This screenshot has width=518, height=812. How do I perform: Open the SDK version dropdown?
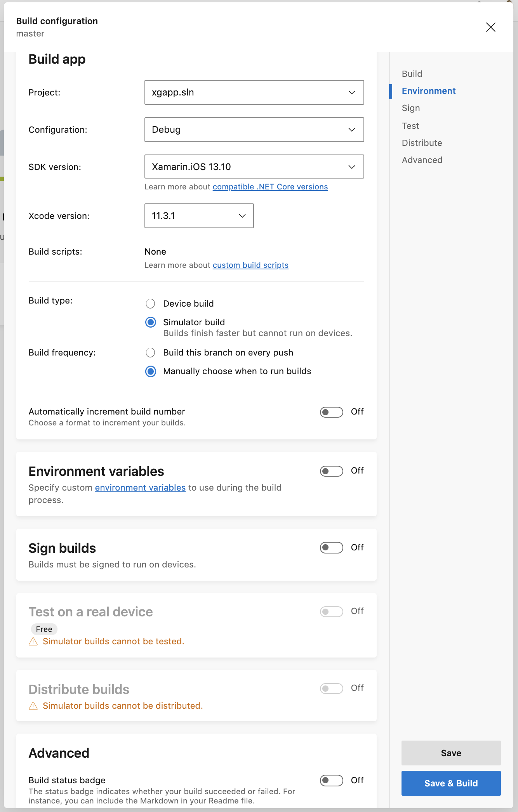(254, 167)
